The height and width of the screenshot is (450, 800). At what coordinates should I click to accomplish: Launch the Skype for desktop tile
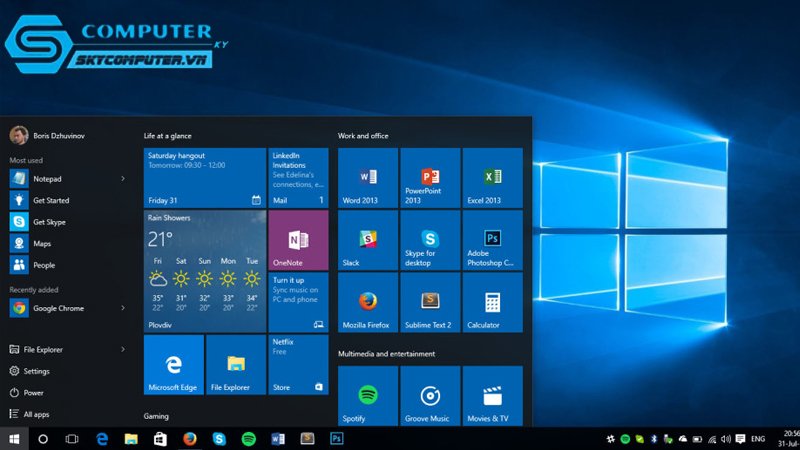tap(430, 240)
